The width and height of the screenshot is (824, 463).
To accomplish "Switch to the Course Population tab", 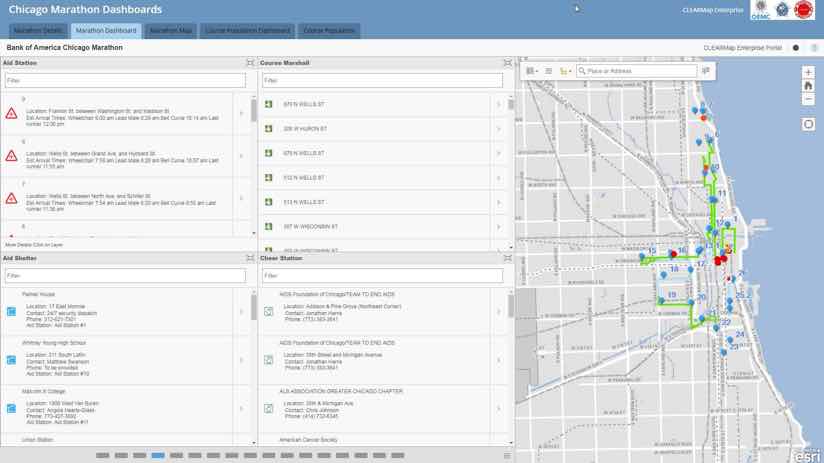I will point(329,30).
